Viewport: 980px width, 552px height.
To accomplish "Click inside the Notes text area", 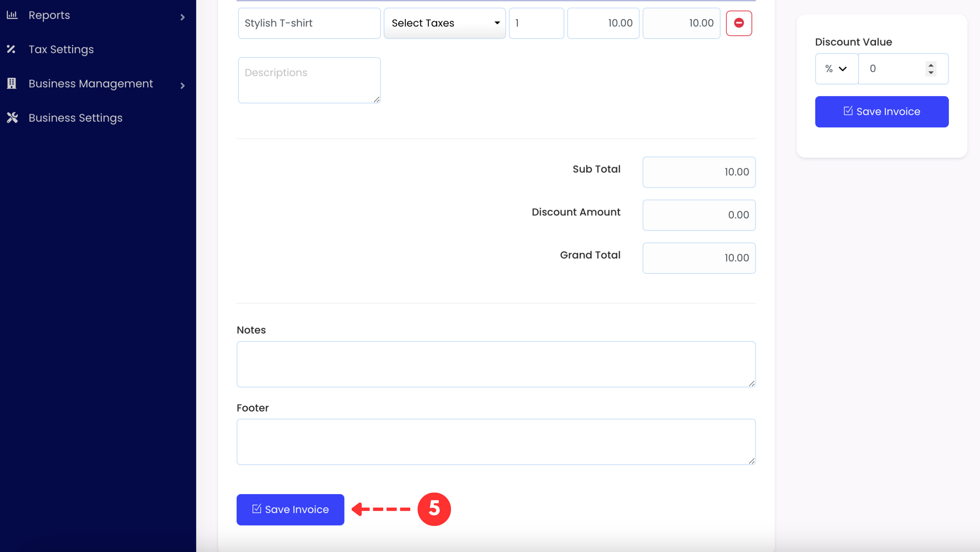I will tap(496, 364).
